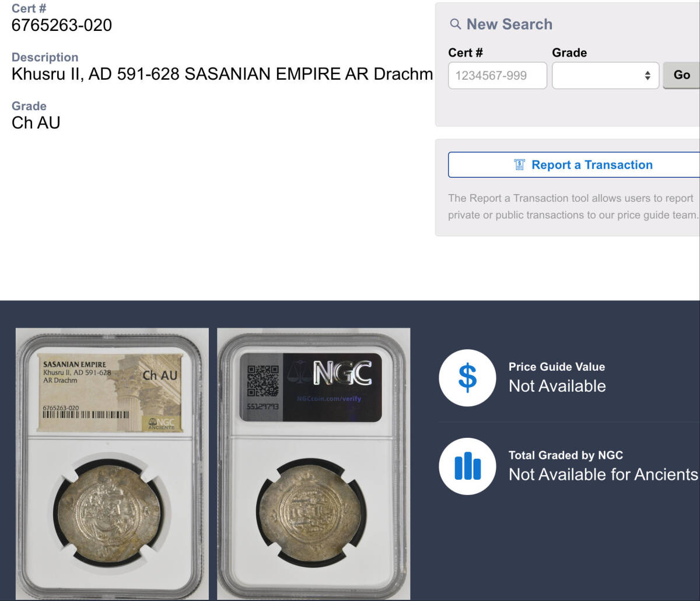Click the bar chart Total Graded icon

(467, 466)
